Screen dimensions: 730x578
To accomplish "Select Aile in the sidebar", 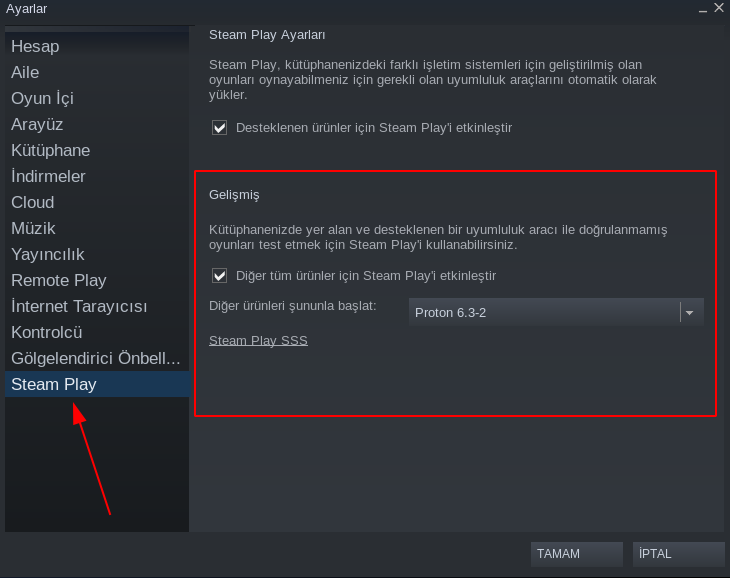I will click(x=25, y=73).
